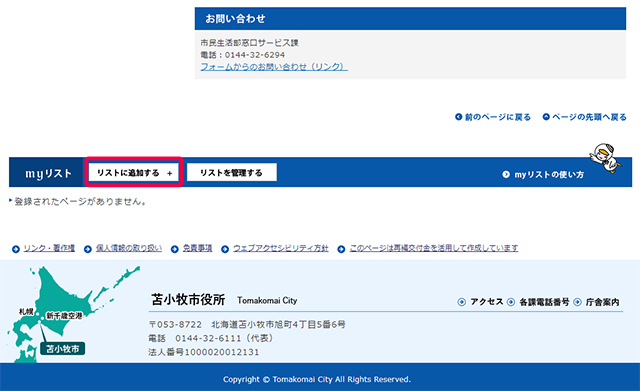Click the リストを管理する button
Image resolution: width=640 pixels, height=391 pixels.
(231, 173)
